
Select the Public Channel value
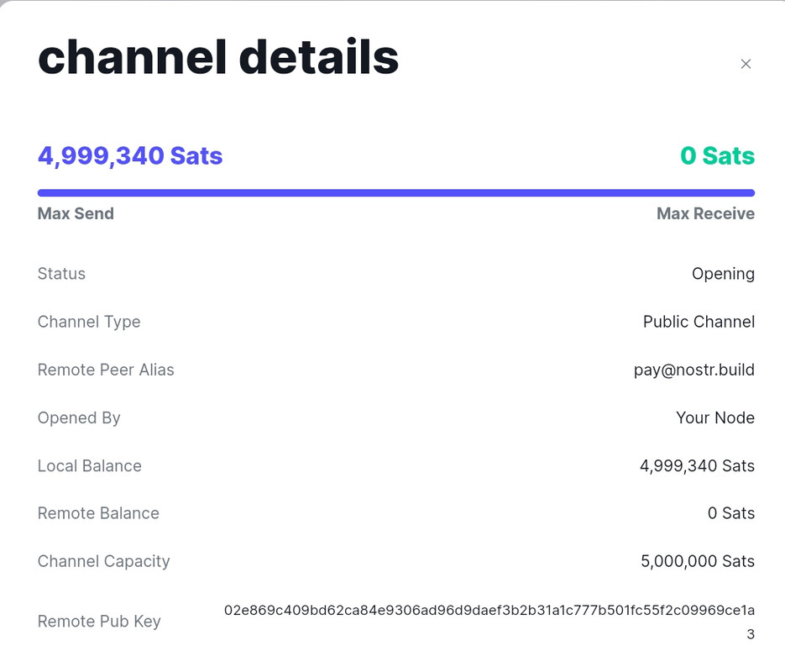[699, 322]
